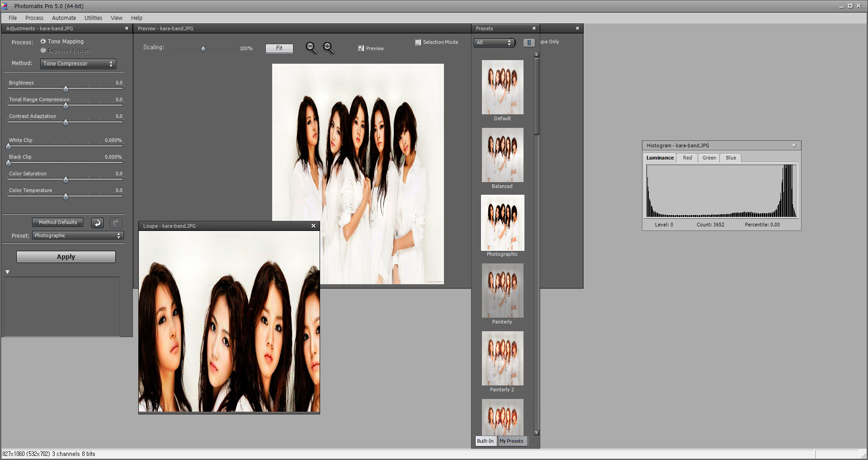Expand the triangle below Apply button
The image size is (868, 460).
click(x=7, y=272)
